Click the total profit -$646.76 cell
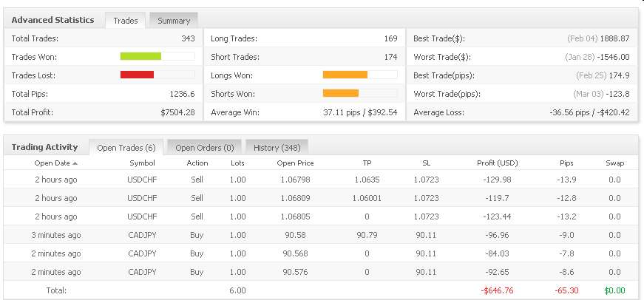 tap(497, 290)
